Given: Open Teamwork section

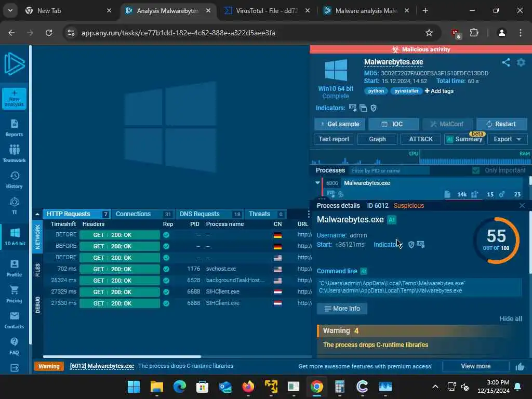Looking at the screenshot, I should [x=14, y=154].
